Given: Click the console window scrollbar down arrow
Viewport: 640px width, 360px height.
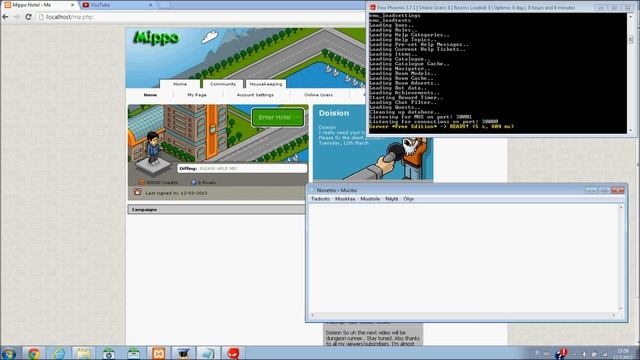Looking at the screenshot, I should tap(631, 130).
